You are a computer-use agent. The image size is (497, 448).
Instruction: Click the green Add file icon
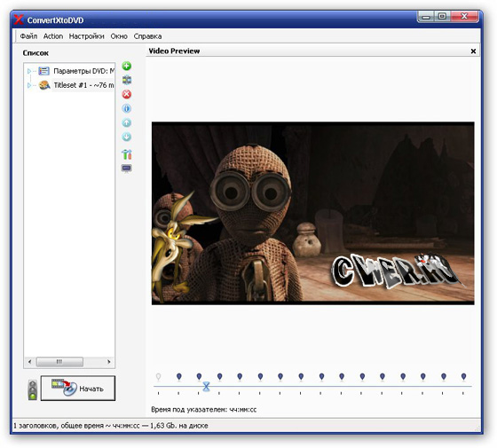[x=126, y=66]
